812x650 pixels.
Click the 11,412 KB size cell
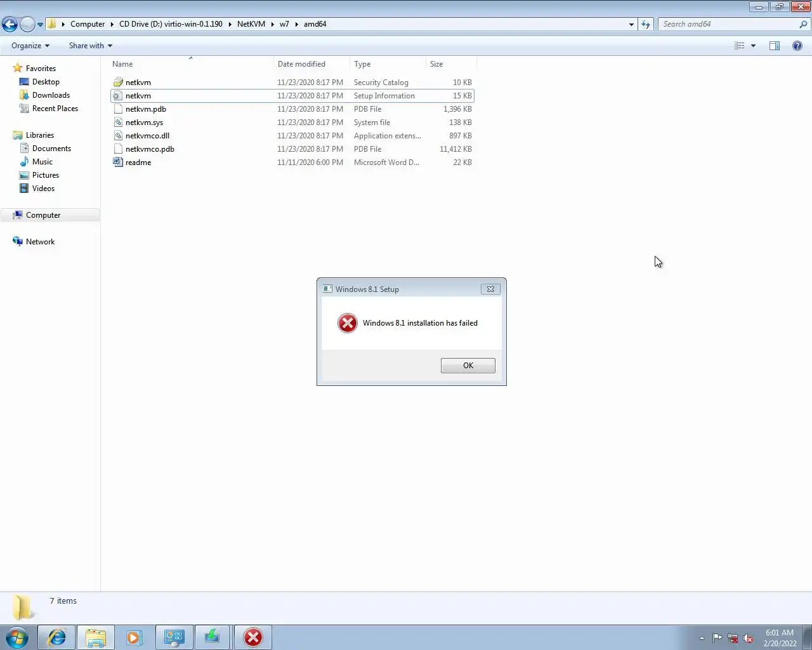click(x=455, y=149)
